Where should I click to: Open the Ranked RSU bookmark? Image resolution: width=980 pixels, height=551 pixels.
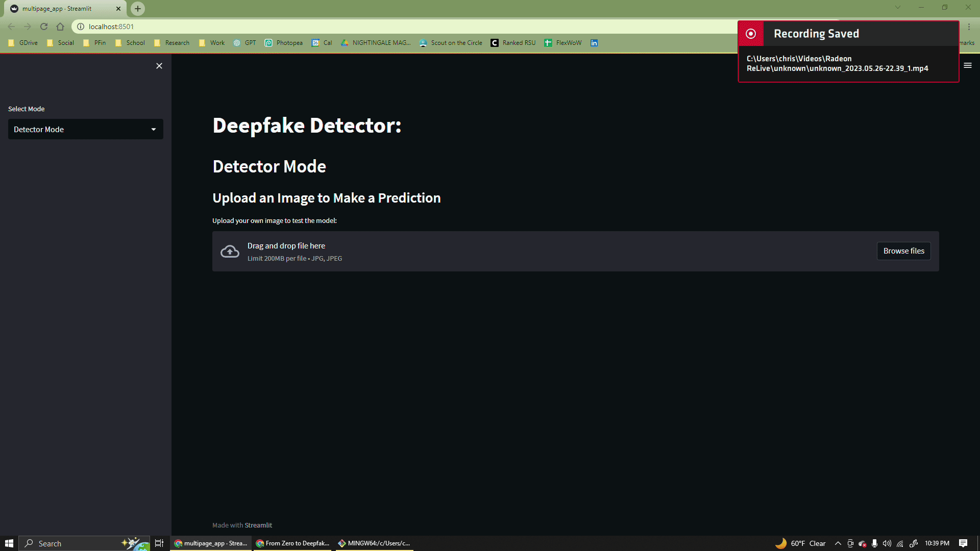coord(513,43)
